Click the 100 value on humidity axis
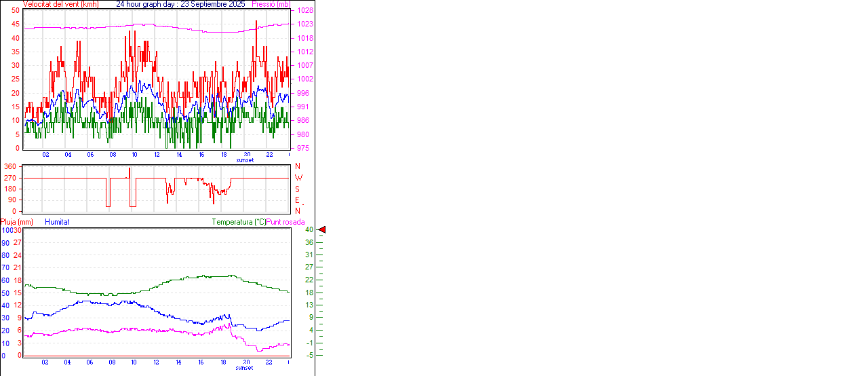868x376 pixels. click(x=6, y=230)
